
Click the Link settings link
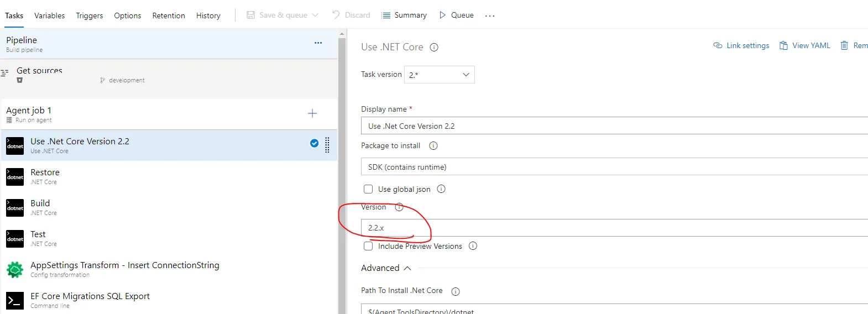click(741, 45)
